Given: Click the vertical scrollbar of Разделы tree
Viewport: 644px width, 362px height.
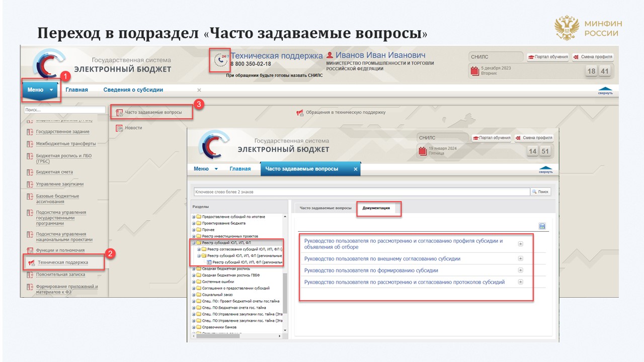Looking at the screenshot, I should pyautogui.click(x=285, y=292).
